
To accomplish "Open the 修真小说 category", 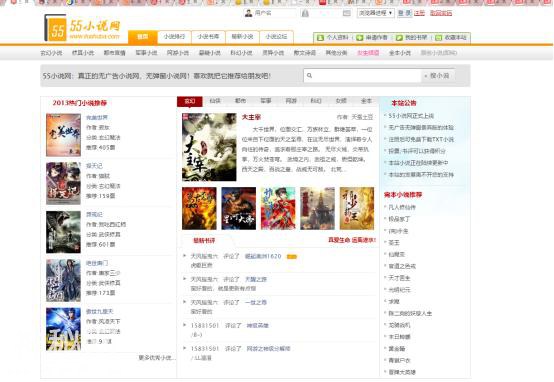I will tap(83, 53).
